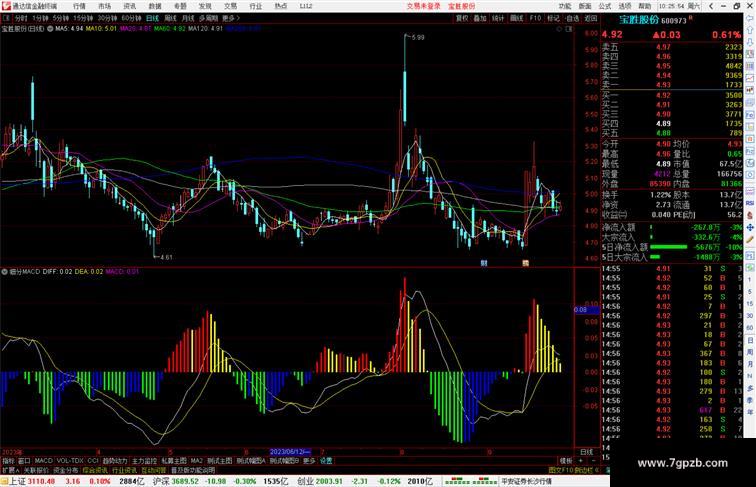
Task: Open the 市场 menu
Action: click(105, 6)
